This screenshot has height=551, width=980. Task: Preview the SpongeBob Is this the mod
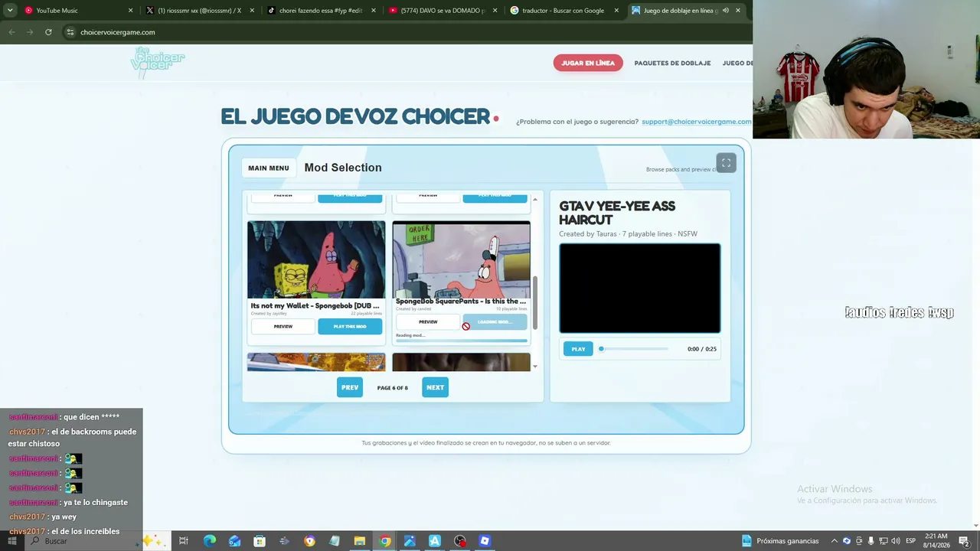pyautogui.click(x=428, y=322)
